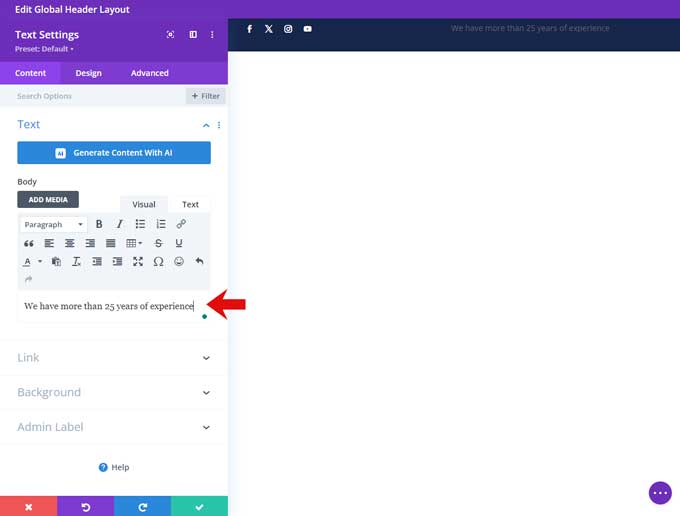
Task: Expand the Link section
Action: pos(113,358)
